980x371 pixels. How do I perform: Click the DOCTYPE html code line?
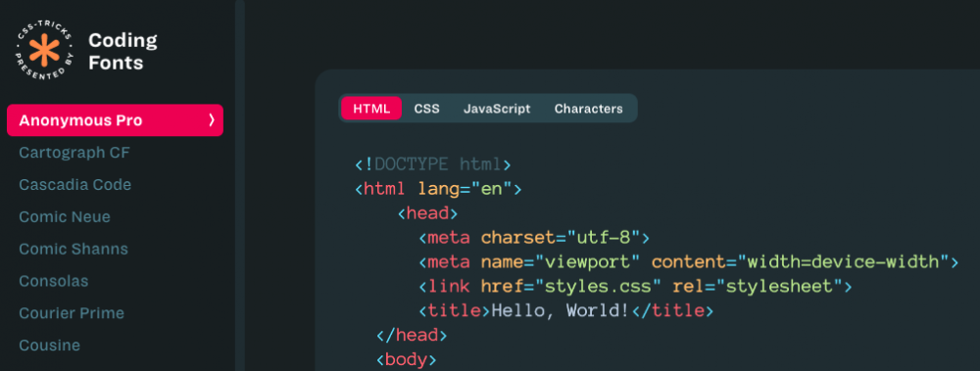tap(433, 164)
